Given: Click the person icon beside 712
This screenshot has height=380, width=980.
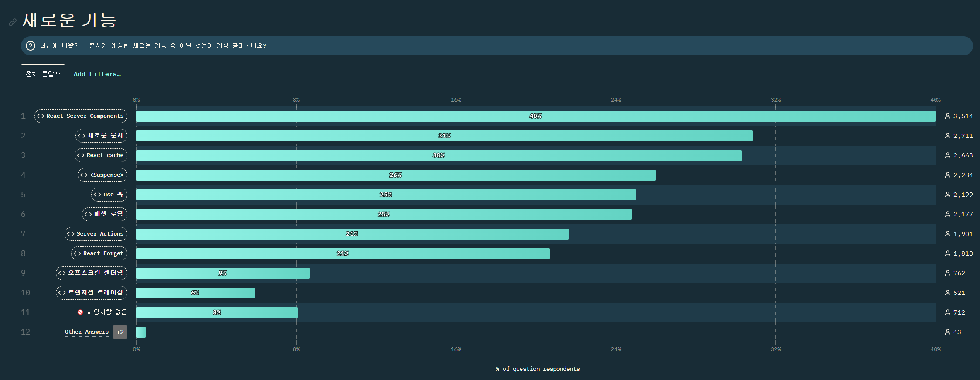Looking at the screenshot, I should pos(948,312).
